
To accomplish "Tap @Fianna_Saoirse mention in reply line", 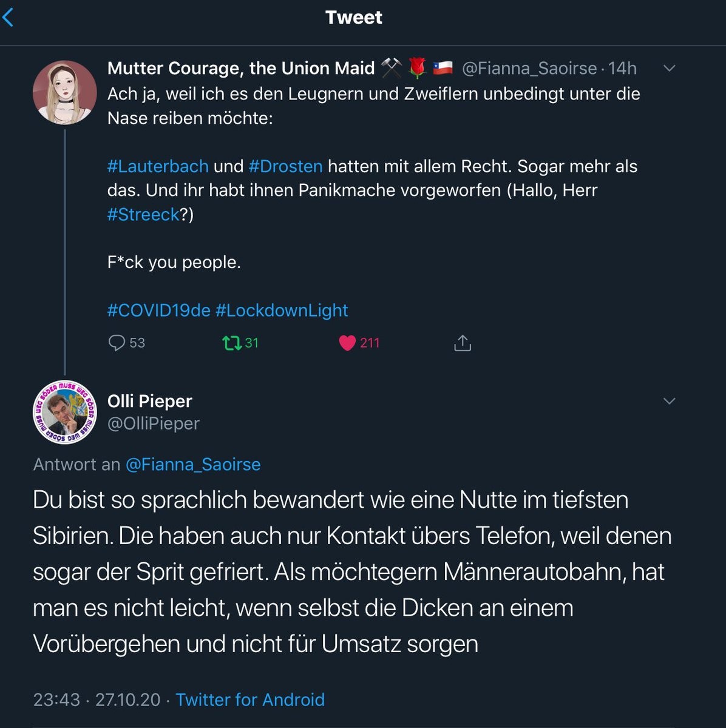I will click(192, 465).
